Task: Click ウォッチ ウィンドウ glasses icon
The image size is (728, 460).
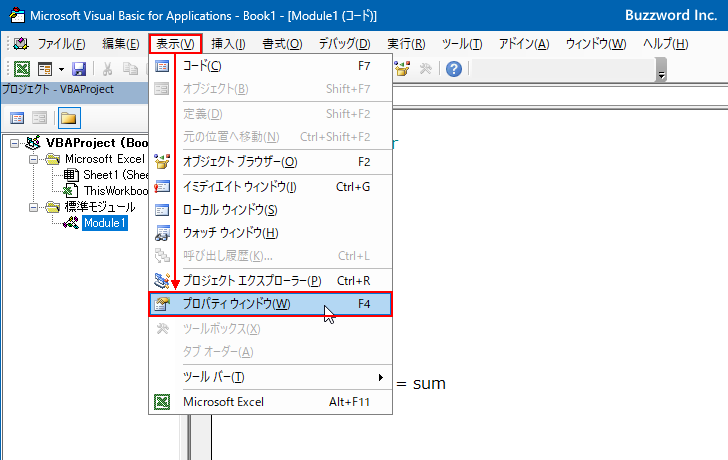Action: tap(162, 233)
